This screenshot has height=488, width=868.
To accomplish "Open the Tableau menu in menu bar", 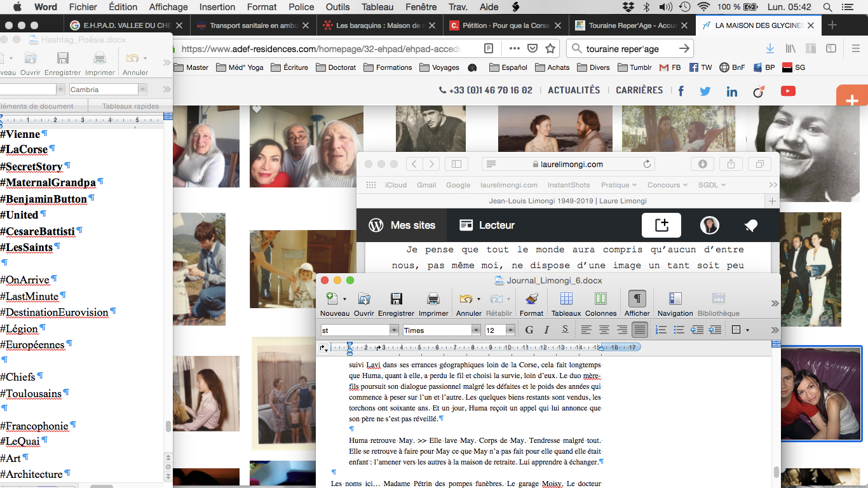I will [x=377, y=7].
